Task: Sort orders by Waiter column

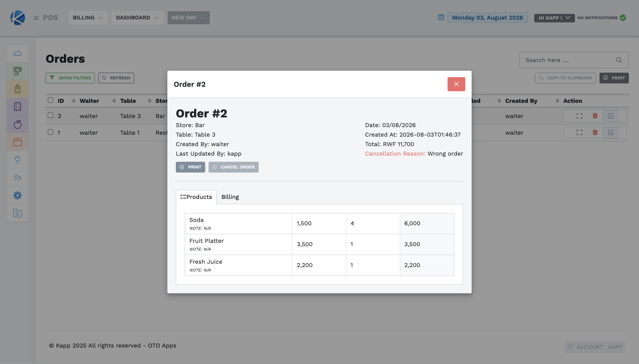Action: (114, 101)
